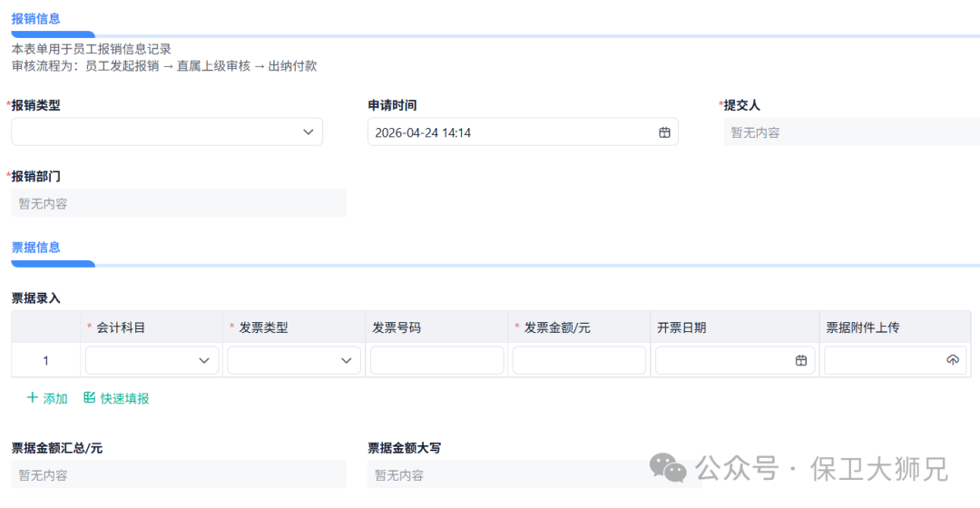Click the plus icon beside 添加
Viewport: 980px width, 508px height.
pyautogui.click(x=33, y=398)
